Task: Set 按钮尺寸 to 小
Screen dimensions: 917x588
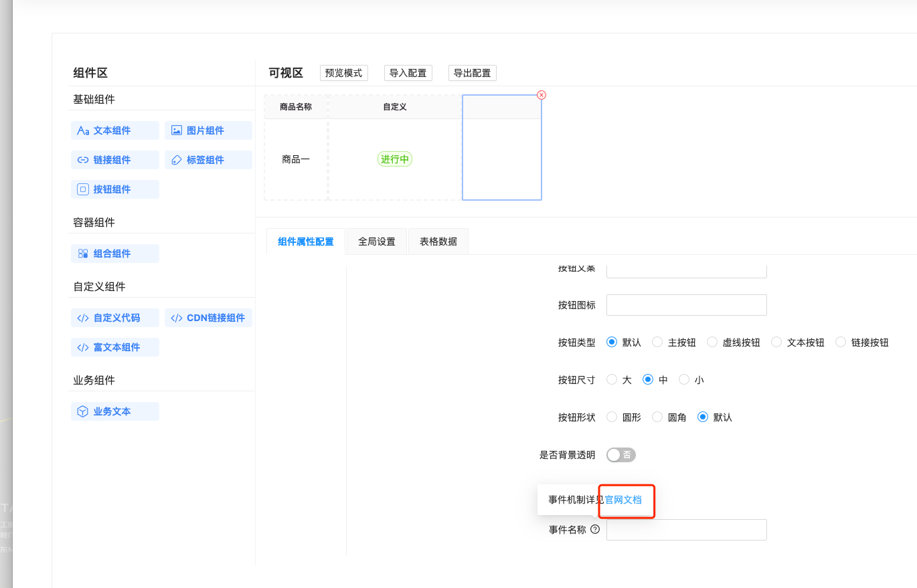Action: point(684,380)
